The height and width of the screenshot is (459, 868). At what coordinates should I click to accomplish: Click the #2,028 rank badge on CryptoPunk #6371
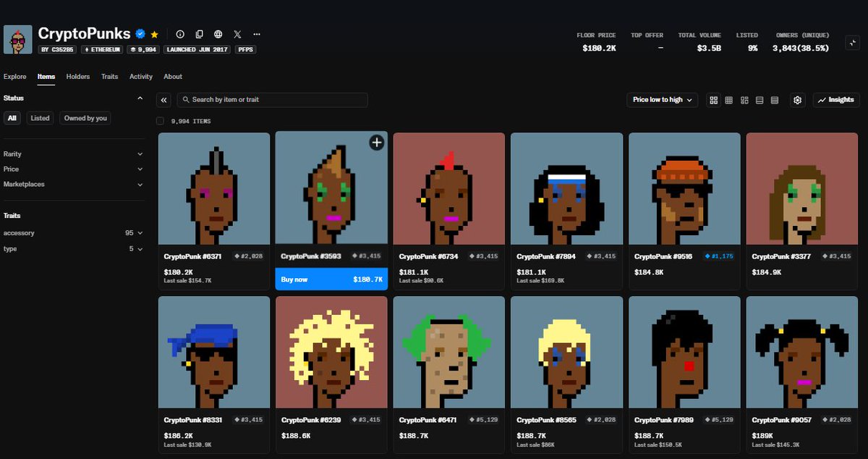pos(250,256)
